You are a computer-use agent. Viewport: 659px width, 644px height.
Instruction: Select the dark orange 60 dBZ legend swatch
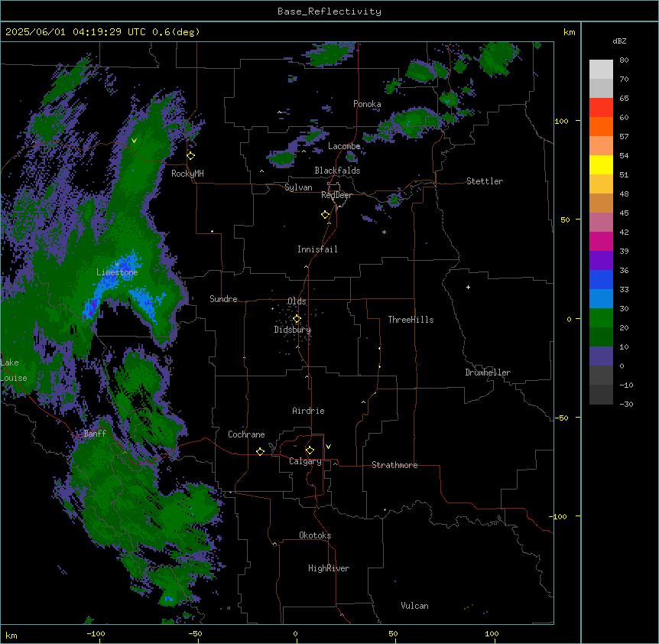tap(601, 126)
